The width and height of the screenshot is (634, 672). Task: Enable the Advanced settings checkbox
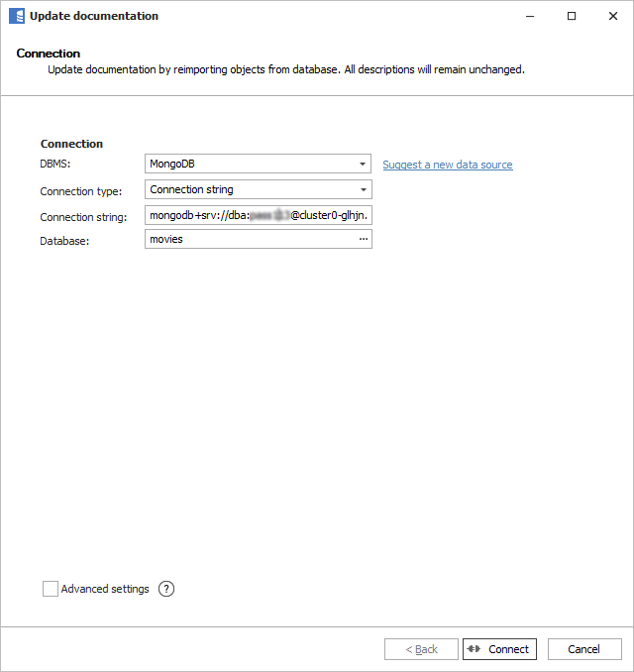51,589
